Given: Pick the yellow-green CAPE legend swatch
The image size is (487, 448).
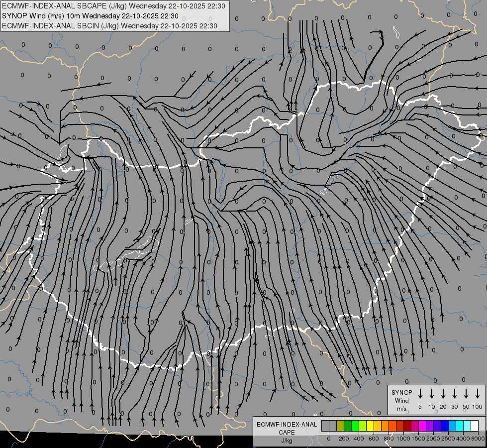Looking at the screenshot, I should point(363,426).
